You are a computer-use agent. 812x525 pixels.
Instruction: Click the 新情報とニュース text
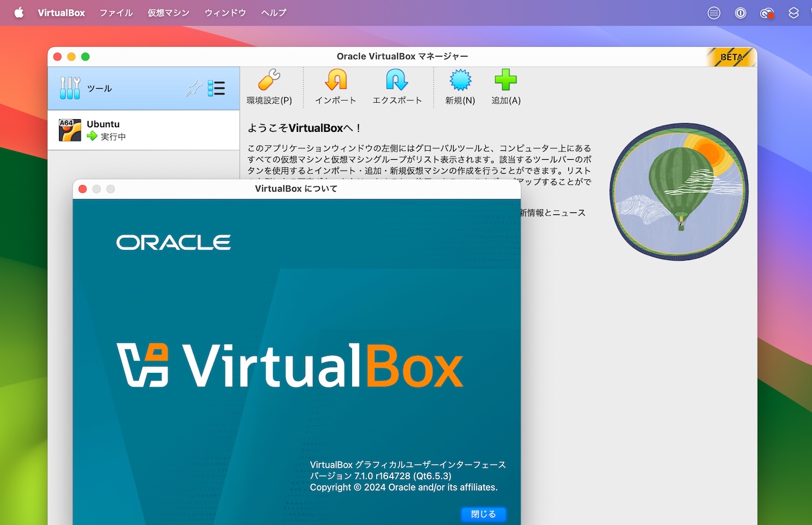coord(553,213)
